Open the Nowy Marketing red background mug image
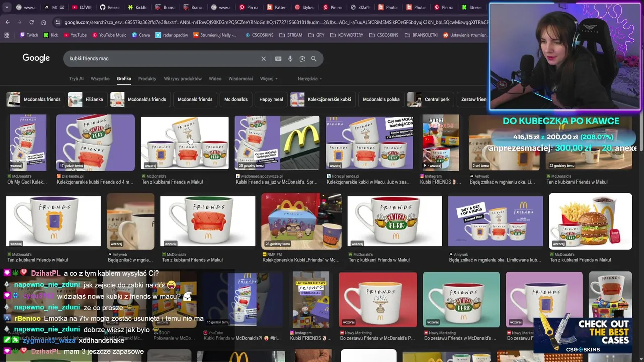644x362 pixels. pos(378,300)
